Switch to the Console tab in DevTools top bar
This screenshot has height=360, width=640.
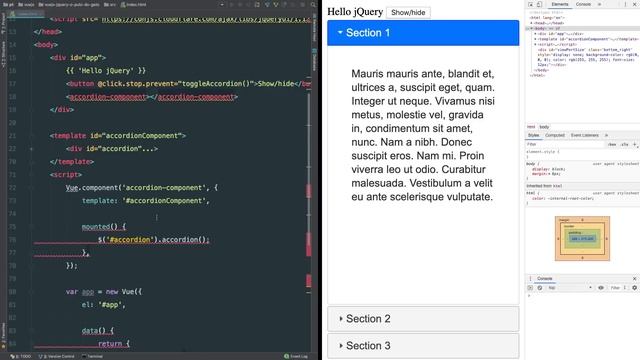coord(583,4)
